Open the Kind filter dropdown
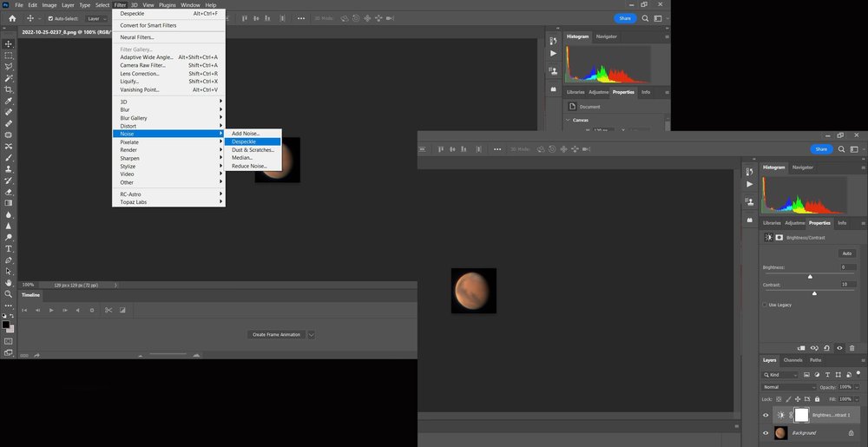 [x=780, y=375]
